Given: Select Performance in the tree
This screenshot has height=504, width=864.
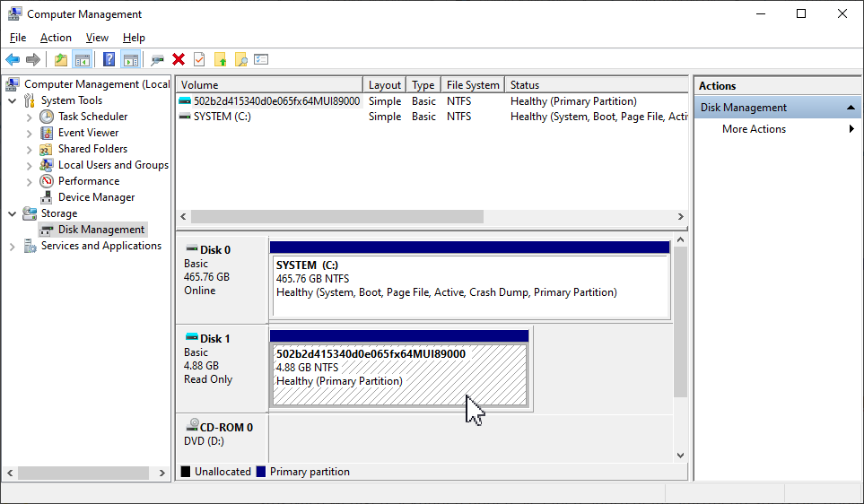Looking at the screenshot, I should 89,180.
